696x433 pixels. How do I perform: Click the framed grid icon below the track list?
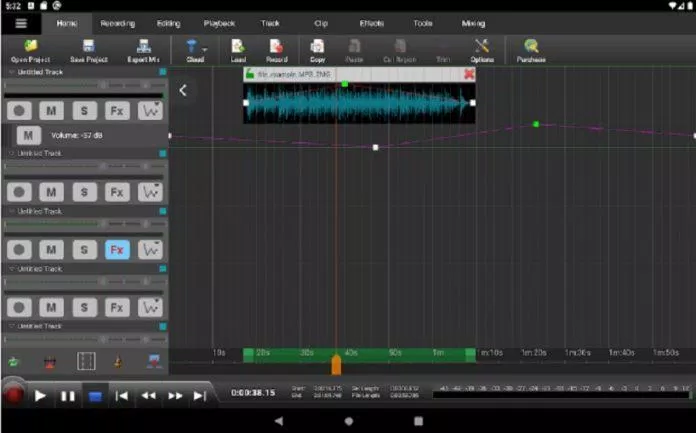[x=86, y=361]
